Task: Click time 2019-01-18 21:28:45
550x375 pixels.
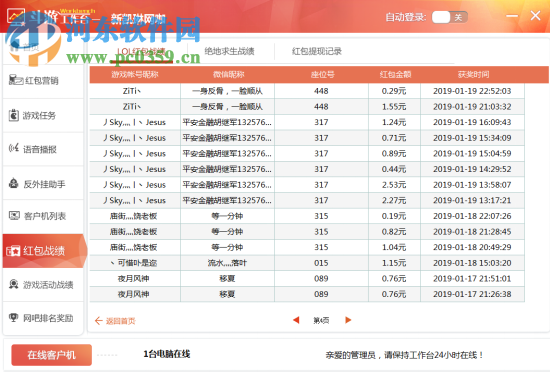Action: (472, 232)
